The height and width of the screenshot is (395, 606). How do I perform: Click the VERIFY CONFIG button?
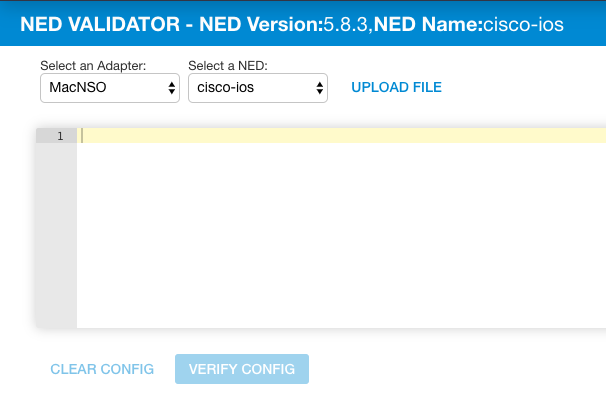click(242, 369)
